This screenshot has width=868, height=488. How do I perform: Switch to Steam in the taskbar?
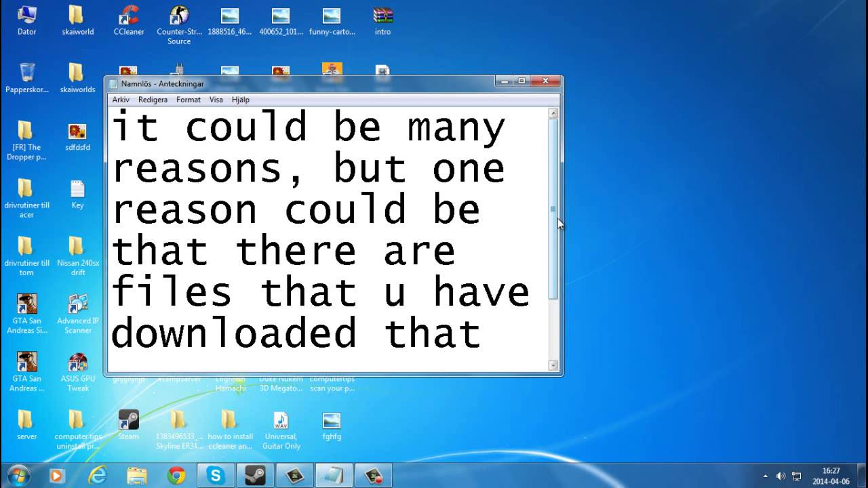256,476
